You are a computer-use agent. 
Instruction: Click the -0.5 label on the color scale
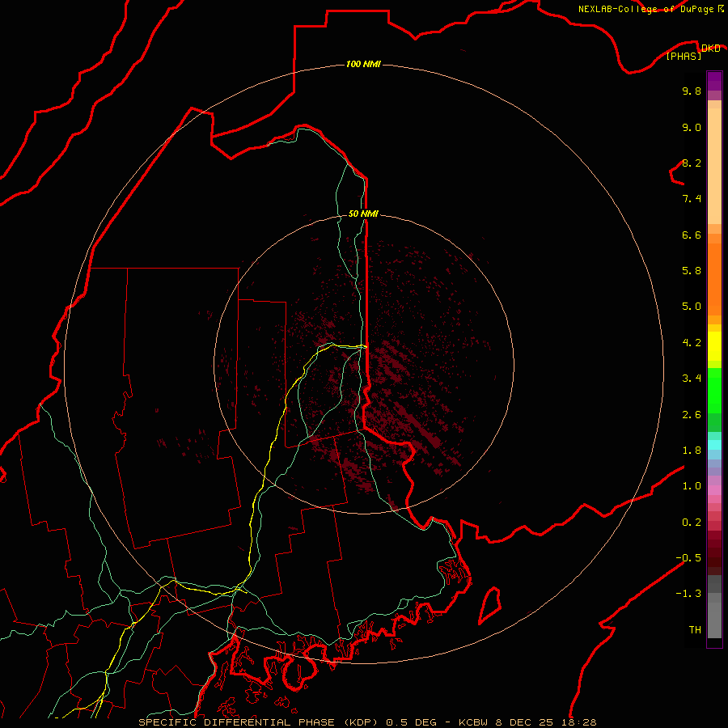(688, 558)
